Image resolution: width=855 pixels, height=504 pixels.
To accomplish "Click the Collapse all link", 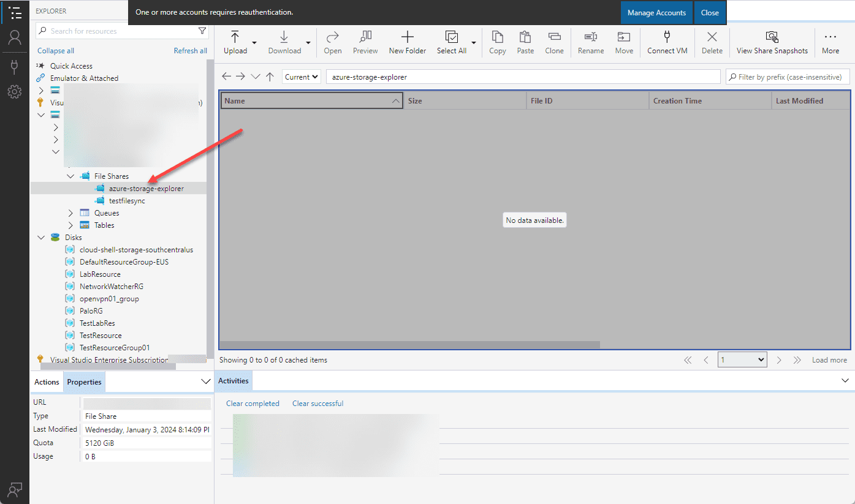I will coord(56,51).
